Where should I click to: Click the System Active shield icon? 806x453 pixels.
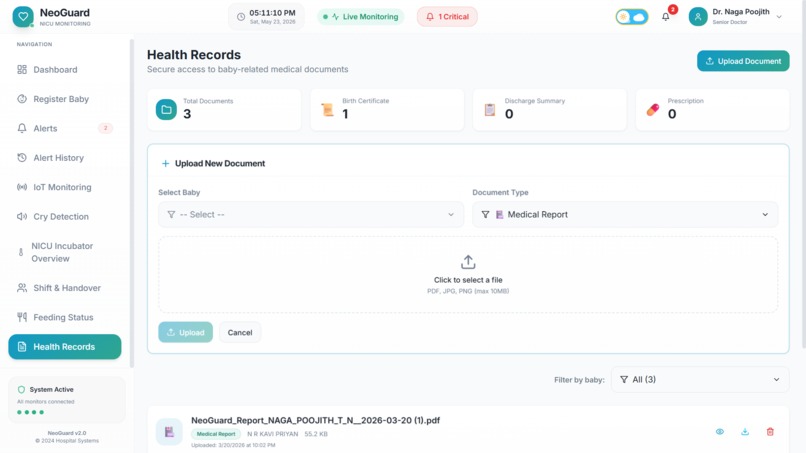(21, 390)
